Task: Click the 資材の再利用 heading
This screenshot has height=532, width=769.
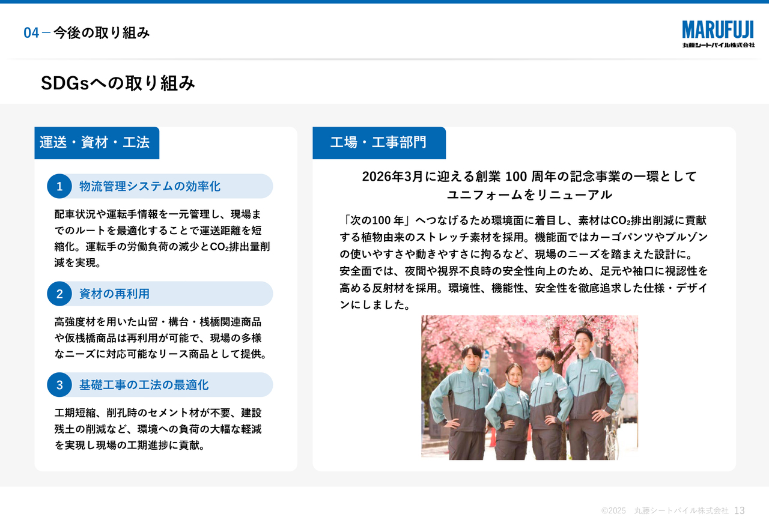Action: point(114,294)
